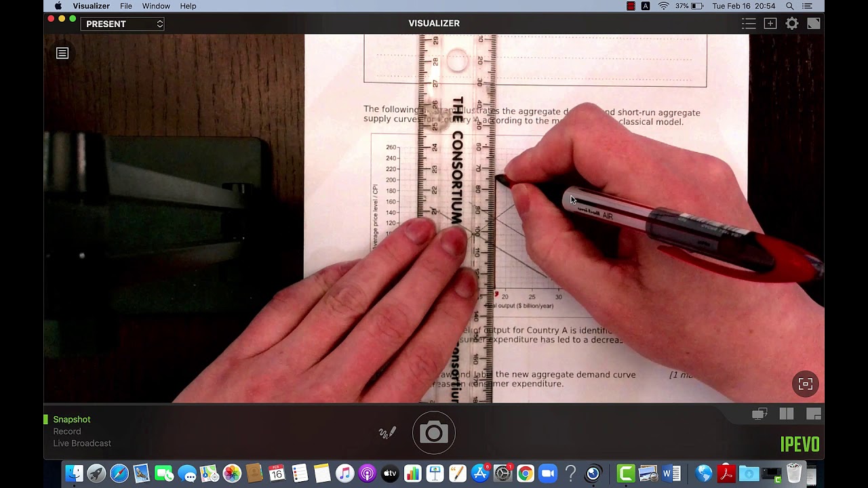Open Apple TV from the Dock

click(x=390, y=473)
